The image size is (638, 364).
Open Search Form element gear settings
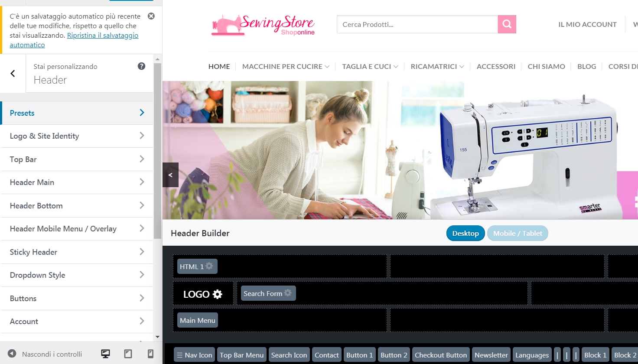coord(288,293)
